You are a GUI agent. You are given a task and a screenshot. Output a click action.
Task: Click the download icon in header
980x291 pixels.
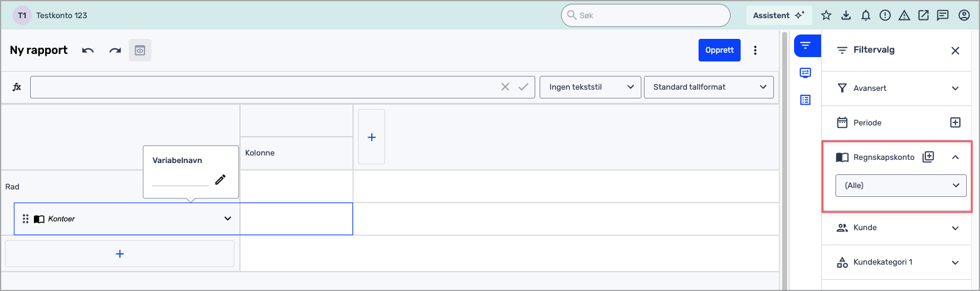pos(846,16)
